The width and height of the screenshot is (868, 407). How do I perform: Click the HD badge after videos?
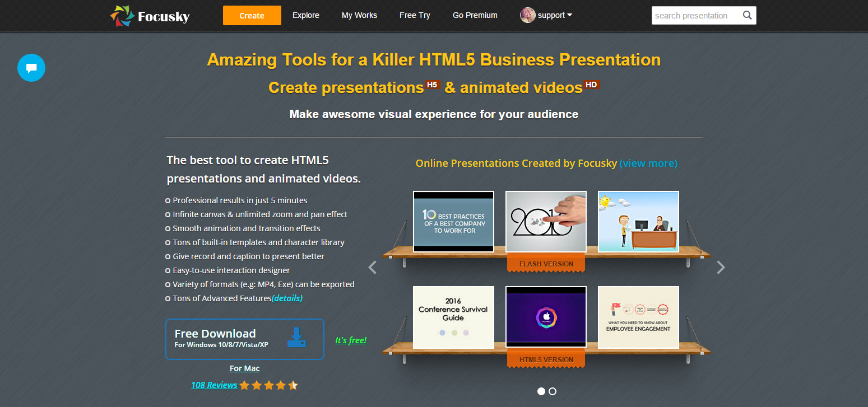(x=592, y=85)
